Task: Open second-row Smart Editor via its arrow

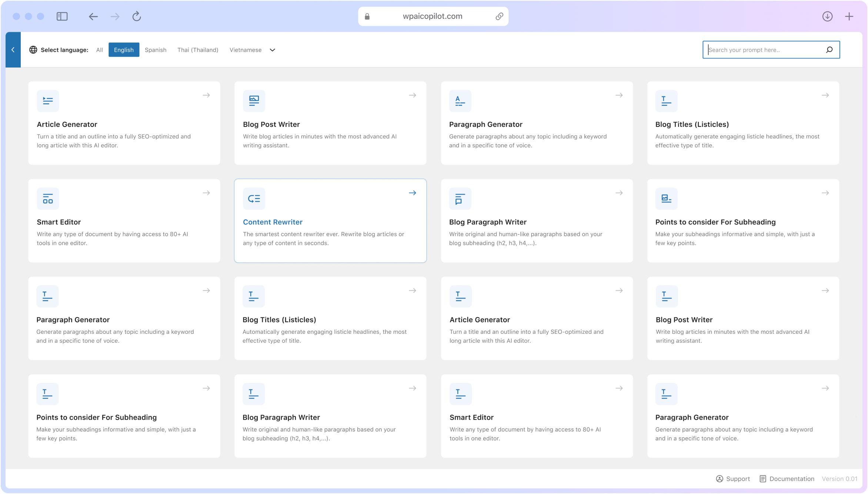Action: coord(206,193)
